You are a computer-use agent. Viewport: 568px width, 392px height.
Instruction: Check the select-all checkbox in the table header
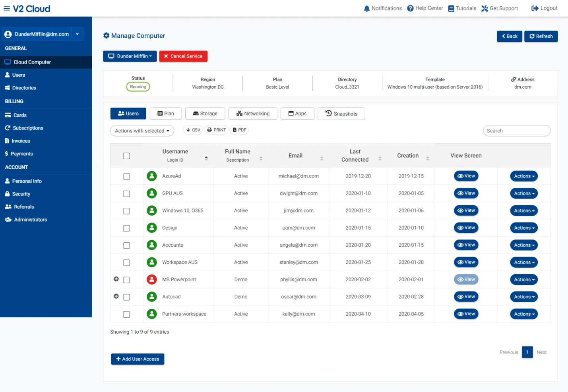[126, 156]
